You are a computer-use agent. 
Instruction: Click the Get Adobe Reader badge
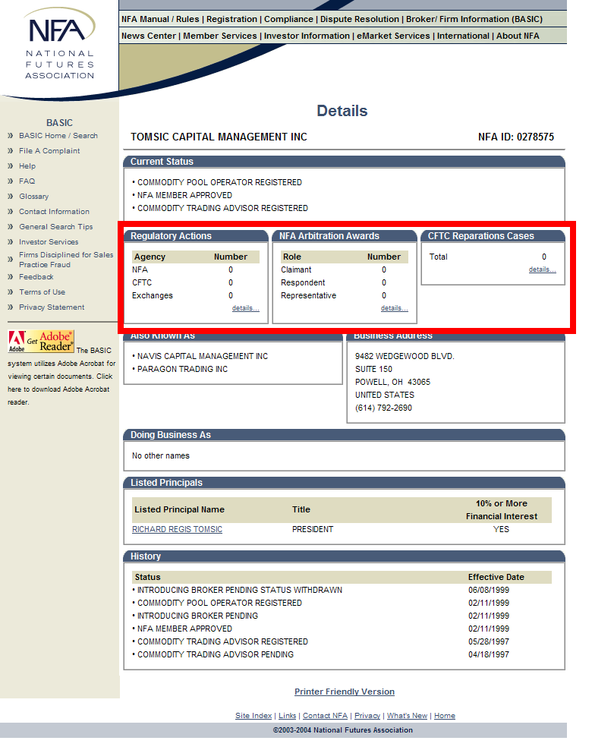coord(41,342)
